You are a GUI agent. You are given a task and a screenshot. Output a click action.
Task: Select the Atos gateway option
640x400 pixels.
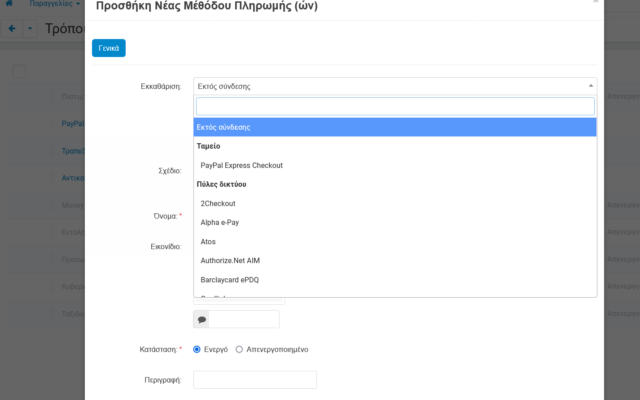click(209, 241)
